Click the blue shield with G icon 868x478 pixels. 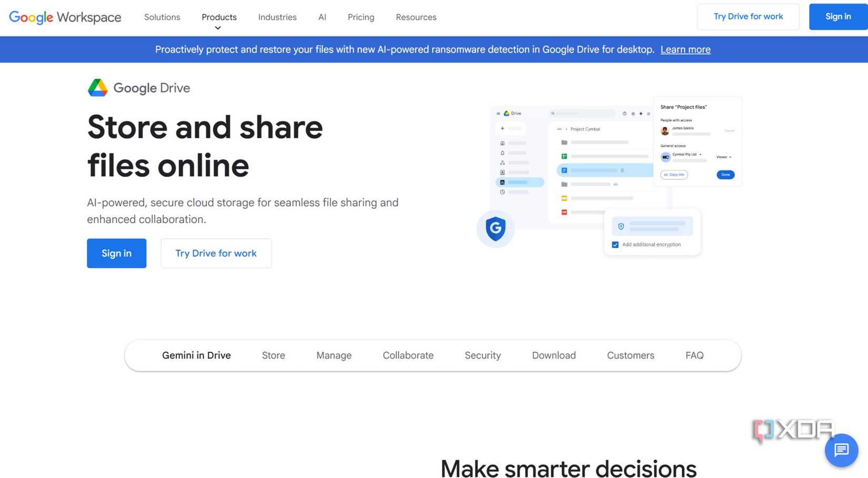click(495, 229)
